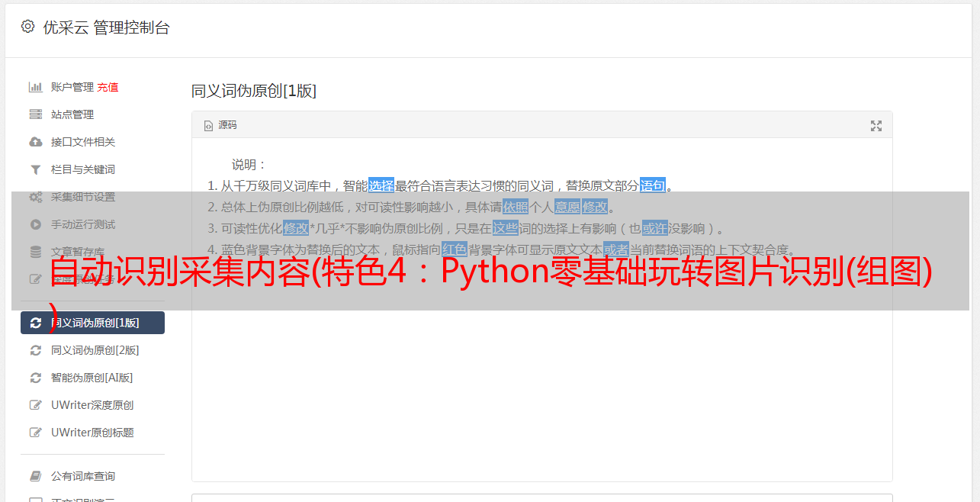Click the fullscreen expand icon in editor toolbar
The image size is (980, 502).
click(x=876, y=126)
